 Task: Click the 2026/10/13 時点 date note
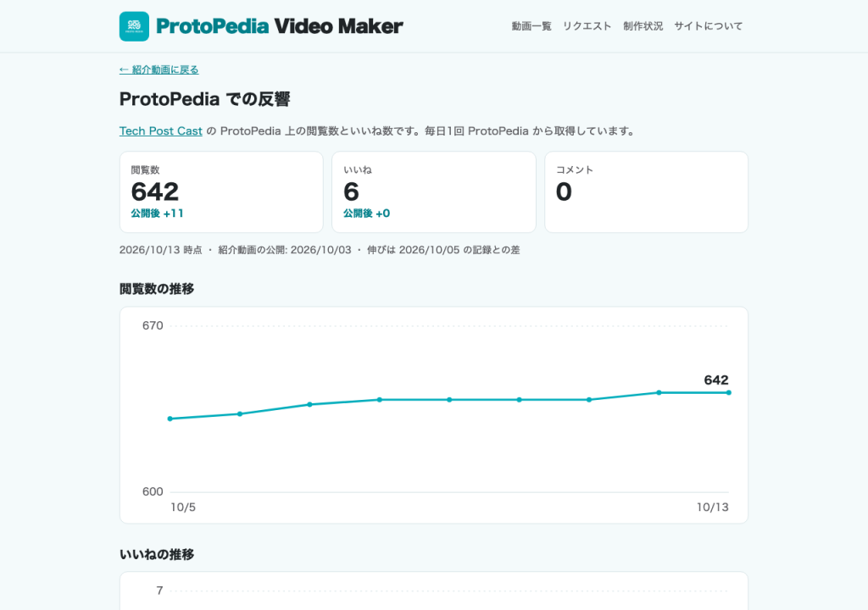click(x=160, y=250)
